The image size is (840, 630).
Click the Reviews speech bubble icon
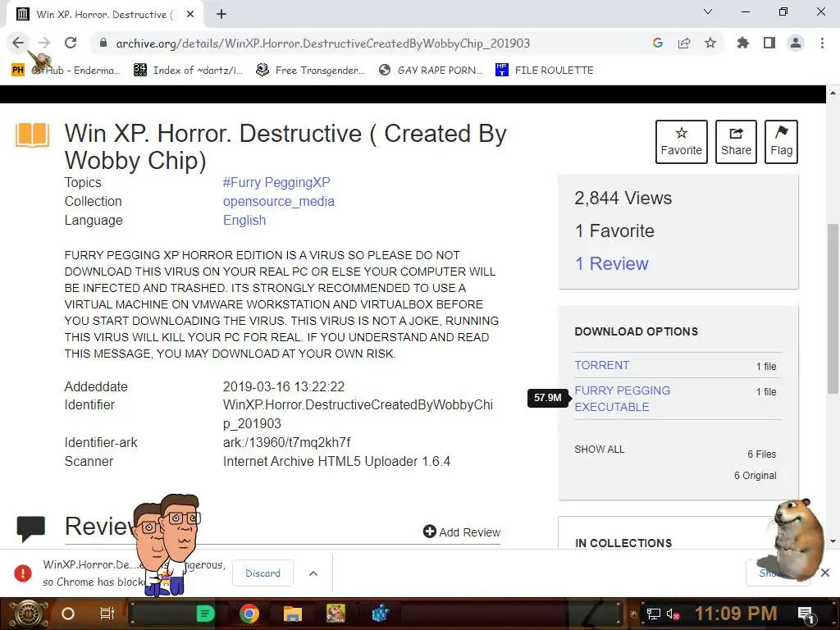coord(30,527)
